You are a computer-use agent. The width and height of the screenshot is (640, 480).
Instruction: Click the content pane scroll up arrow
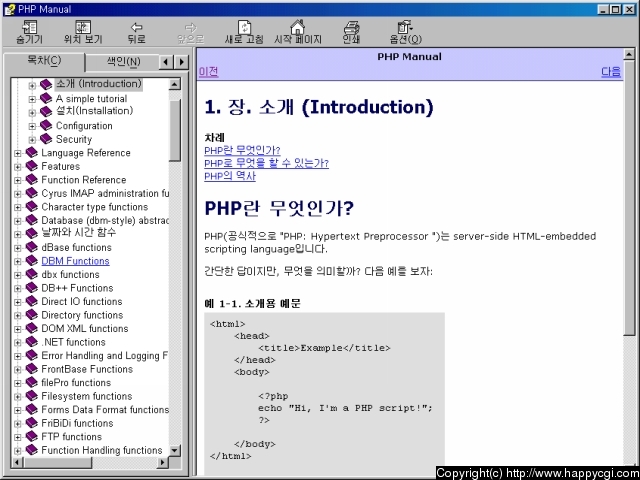point(629,54)
